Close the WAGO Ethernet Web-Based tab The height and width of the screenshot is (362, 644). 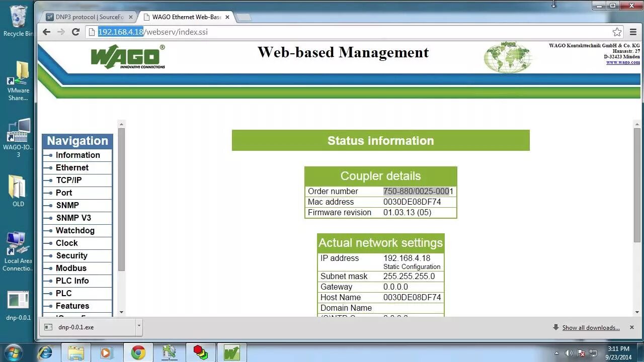pos(227,17)
